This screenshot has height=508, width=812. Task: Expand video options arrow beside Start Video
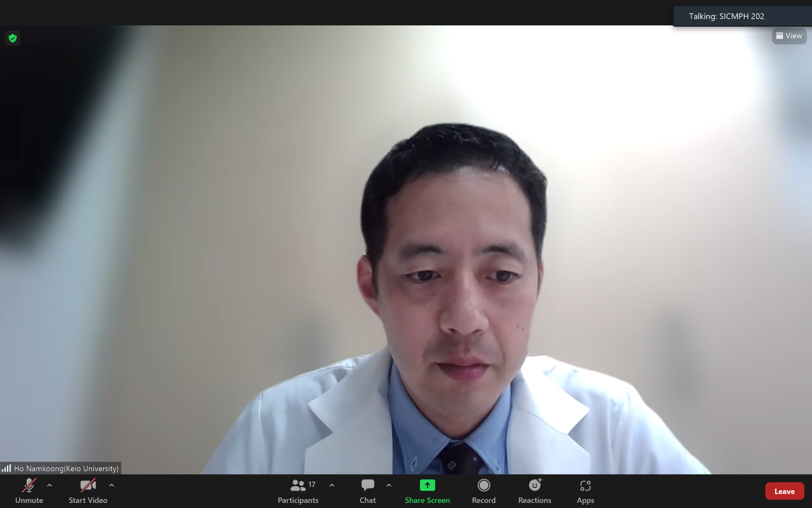tap(112, 486)
